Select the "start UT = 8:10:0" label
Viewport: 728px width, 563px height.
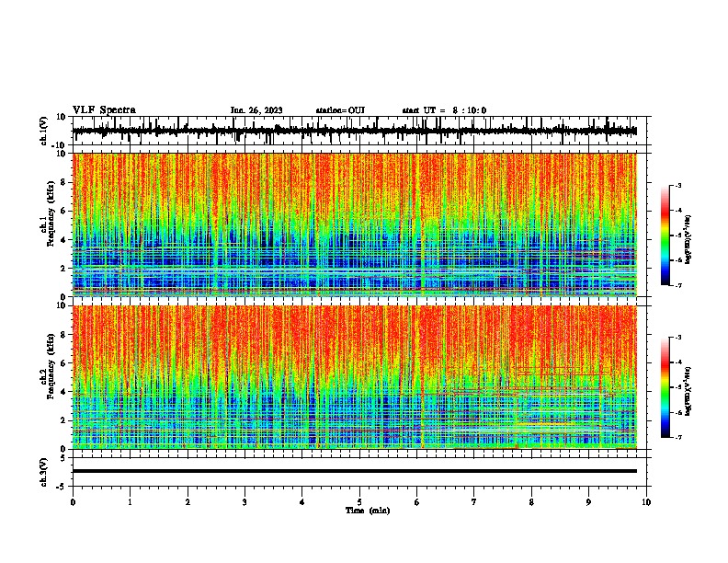(x=444, y=110)
